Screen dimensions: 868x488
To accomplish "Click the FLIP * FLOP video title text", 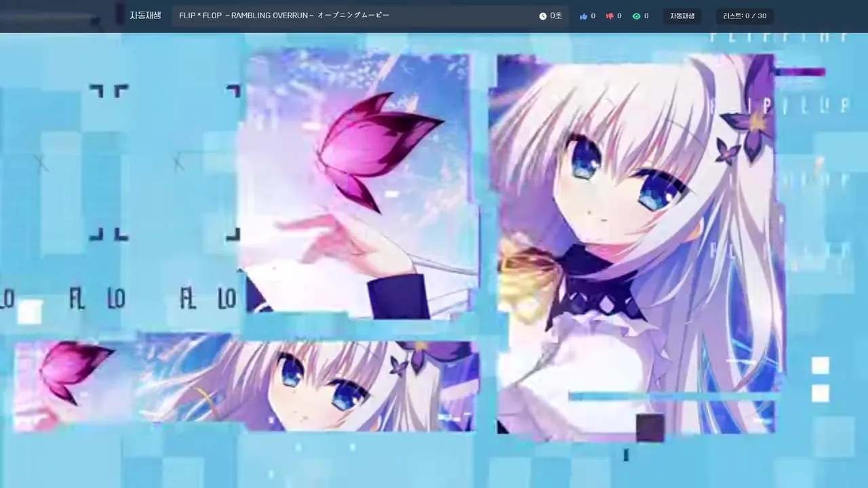I will click(284, 16).
